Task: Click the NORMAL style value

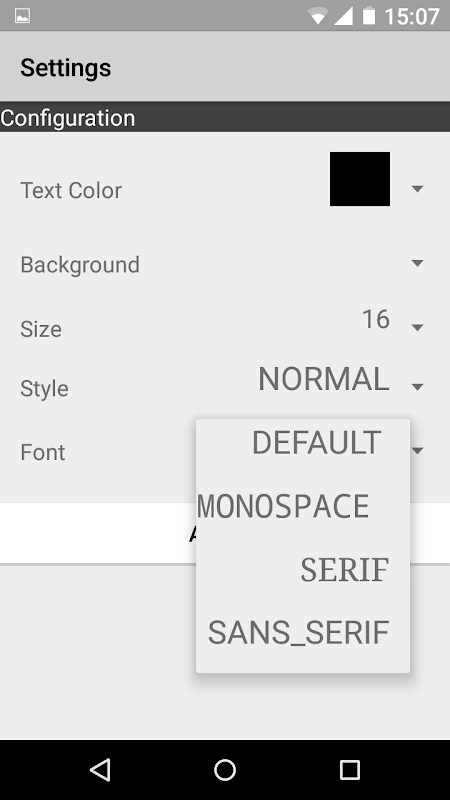Action: click(324, 380)
